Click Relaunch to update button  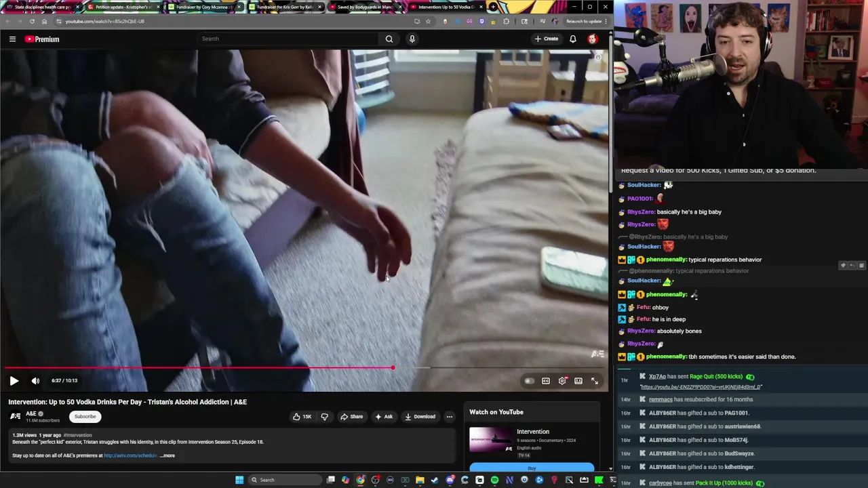(x=583, y=21)
